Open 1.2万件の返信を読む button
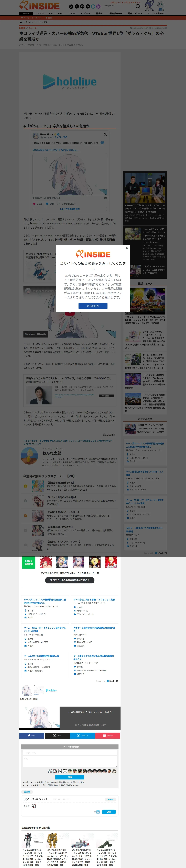 click(70, 209)
